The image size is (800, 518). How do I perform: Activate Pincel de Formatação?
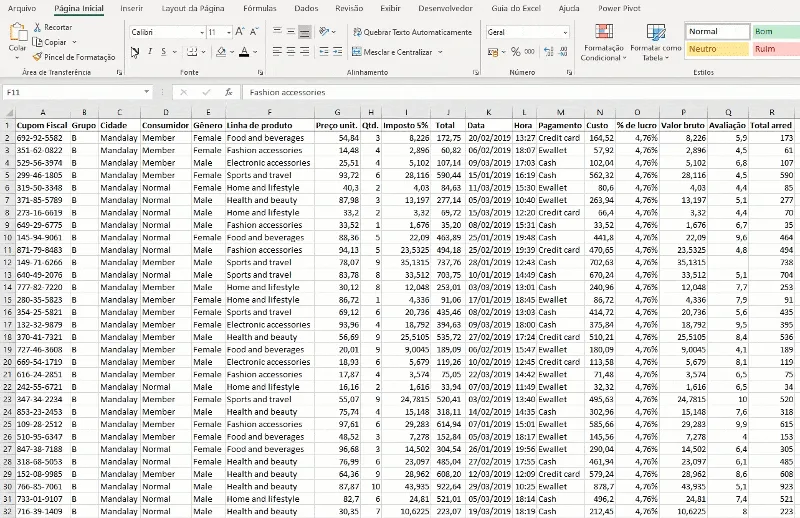(73, 57)
